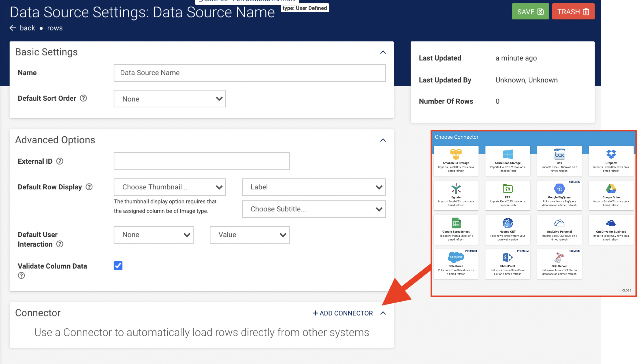Screen dimensions: 640x364
Task: Open the Default Sort Order dropdown
Action: [x=169, y=99]
